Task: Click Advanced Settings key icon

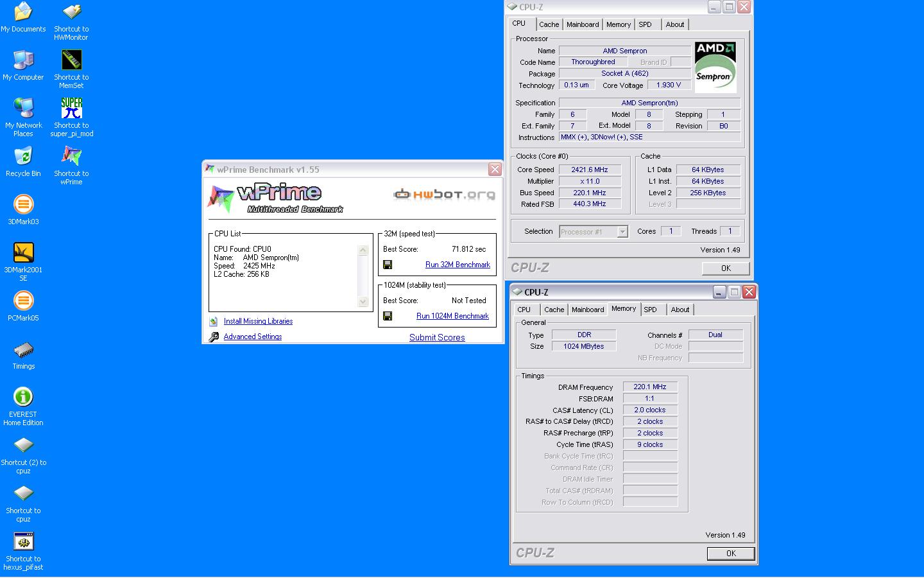Action: (214, 337)
